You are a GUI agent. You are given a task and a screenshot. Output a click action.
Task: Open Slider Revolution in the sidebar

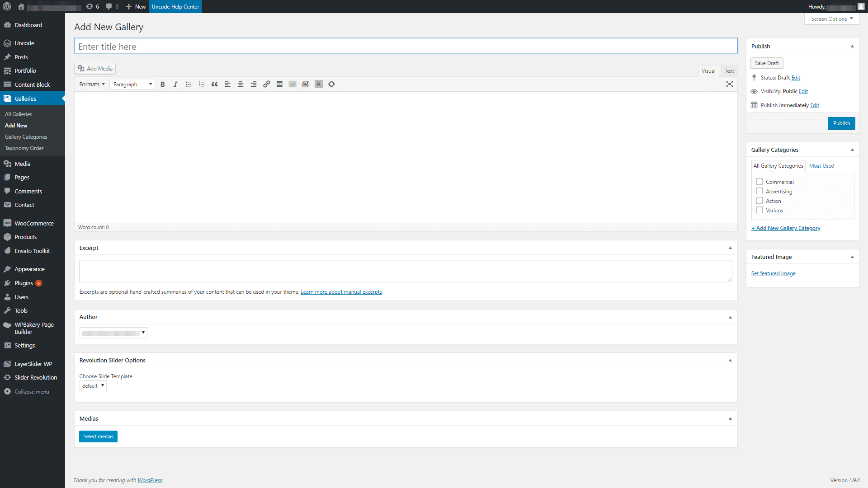click(x=33, y=378)
